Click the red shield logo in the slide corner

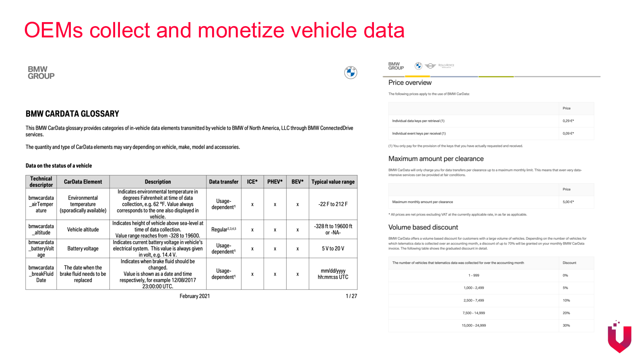click(x=619, y=337)
